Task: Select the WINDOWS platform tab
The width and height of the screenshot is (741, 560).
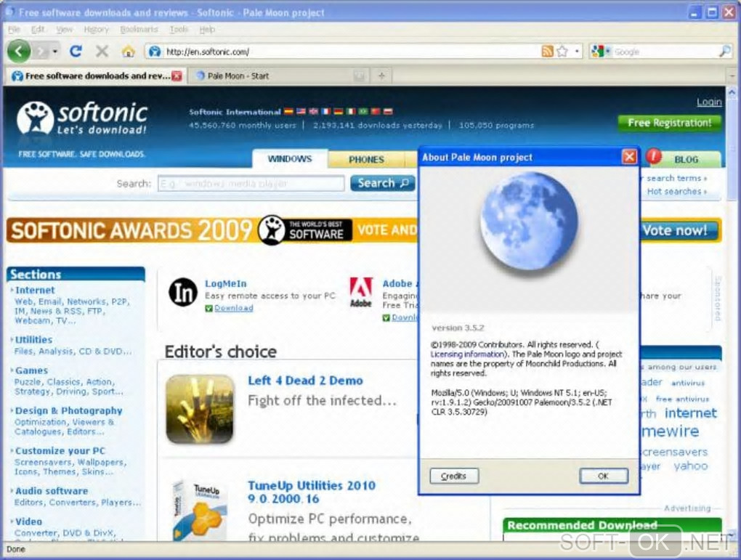Action: click(x=290, y=159)
